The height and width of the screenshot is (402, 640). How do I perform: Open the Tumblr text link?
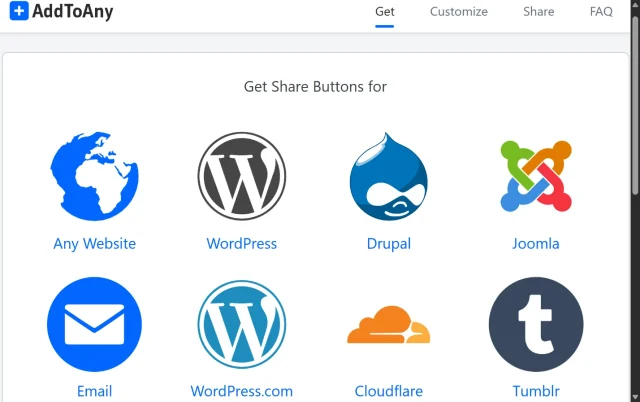536,391
